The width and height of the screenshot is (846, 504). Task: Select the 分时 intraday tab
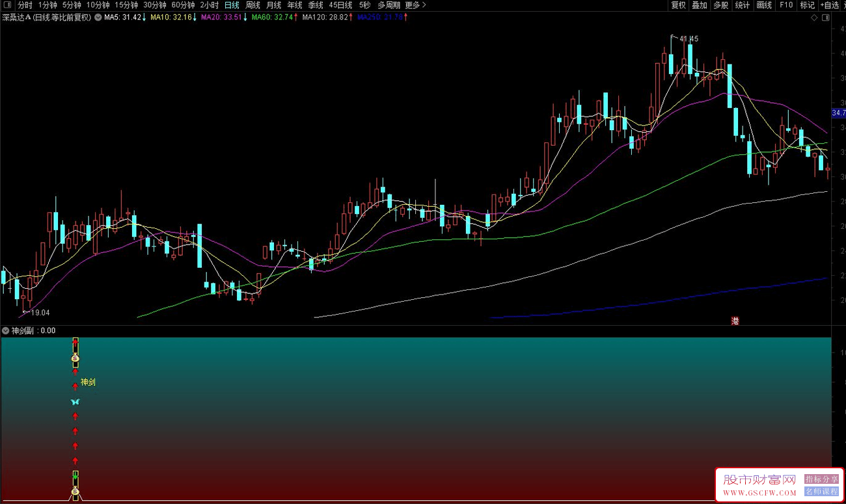(x=25, y=5)
